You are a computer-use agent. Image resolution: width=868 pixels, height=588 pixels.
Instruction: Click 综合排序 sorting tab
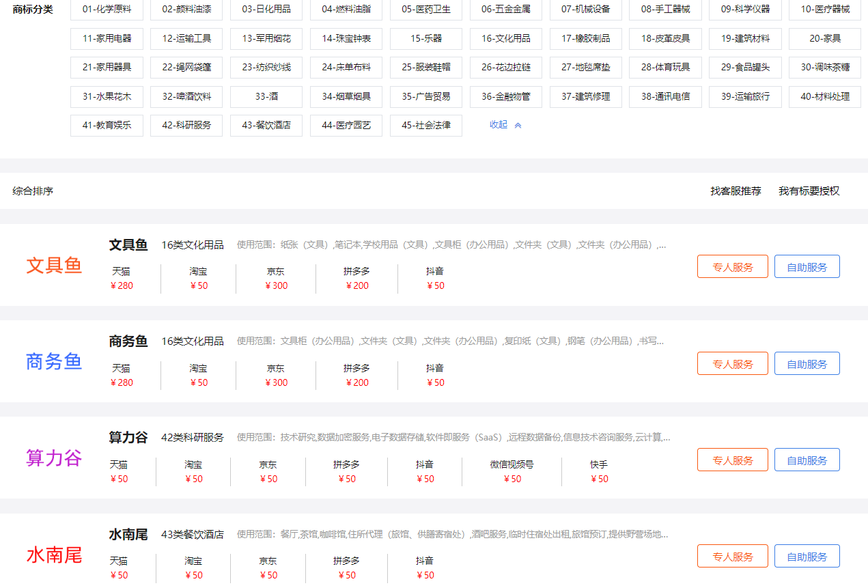point(33,191)
